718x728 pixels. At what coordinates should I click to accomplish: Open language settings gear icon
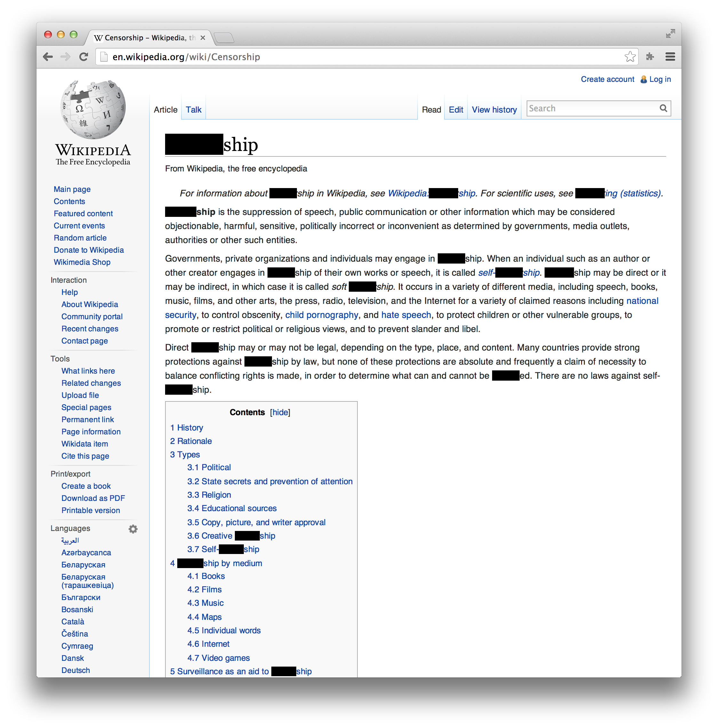[x=133, y=529]
